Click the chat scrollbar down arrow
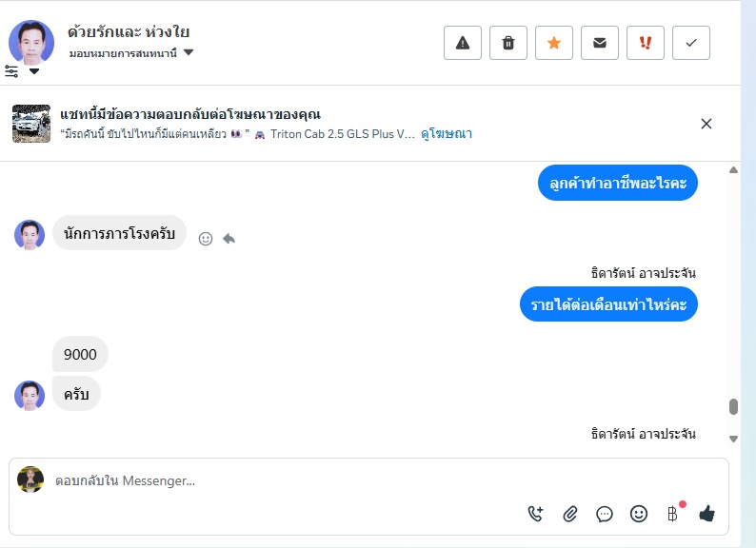Viewport: 756px width, 548px height. pyautogui.click(x=733, y=439)
